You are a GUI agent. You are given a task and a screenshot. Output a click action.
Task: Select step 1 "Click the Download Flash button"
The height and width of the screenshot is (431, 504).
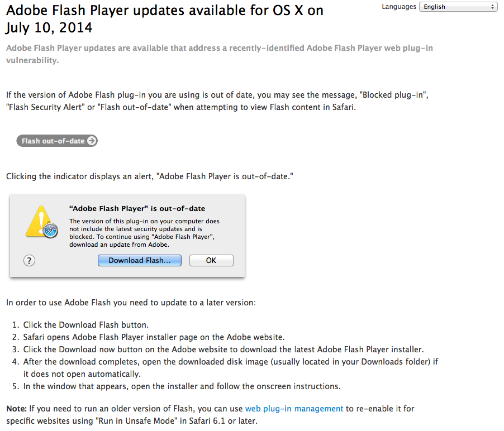(85, 325)
